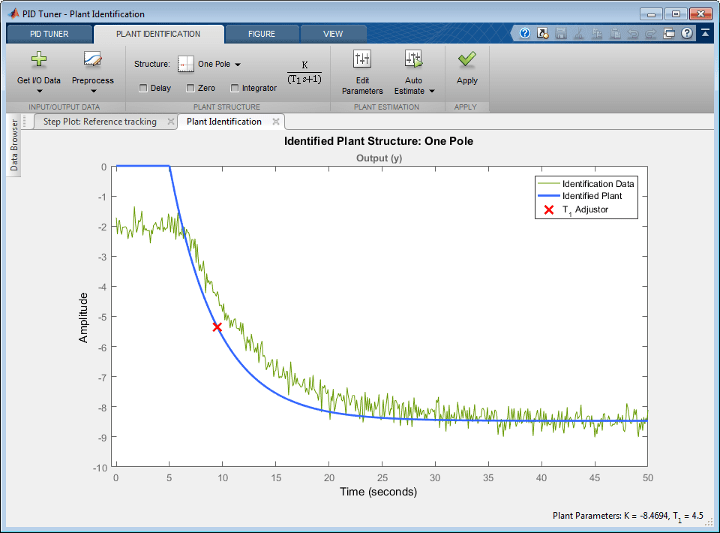The image size is (720, 533).
Task: Open the Preprocess dropdown arrow
Action: click(x=93, y=91)
